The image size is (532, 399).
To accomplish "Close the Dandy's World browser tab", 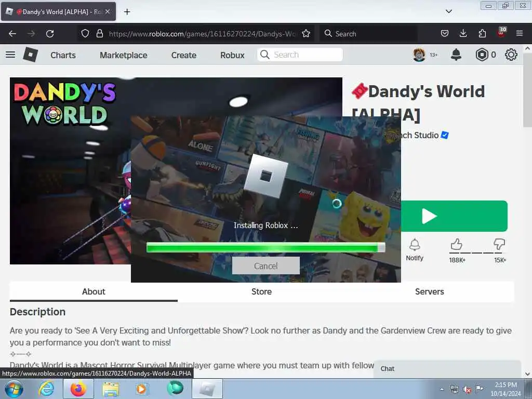I will pyautogui.click(x=108, y=11).
